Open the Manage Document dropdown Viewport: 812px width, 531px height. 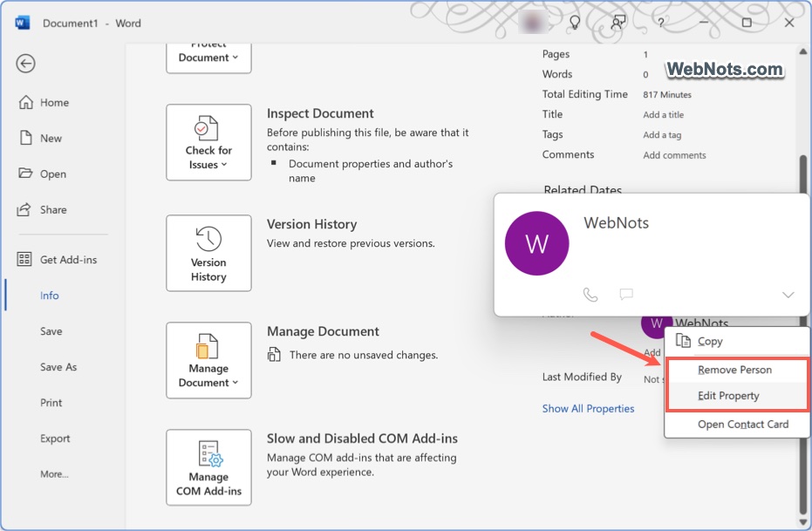[x=208, y=360]
